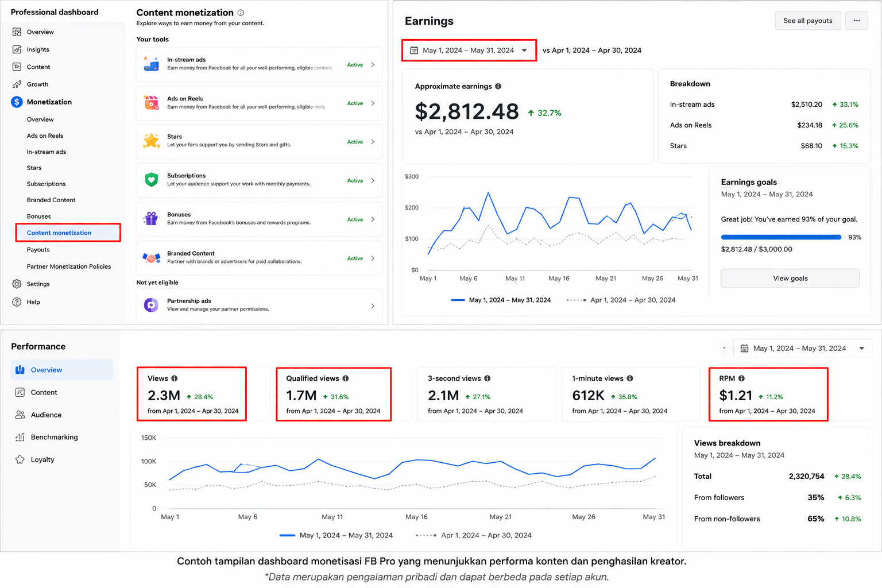Click the info icon beside Views metric

[175, 378]
